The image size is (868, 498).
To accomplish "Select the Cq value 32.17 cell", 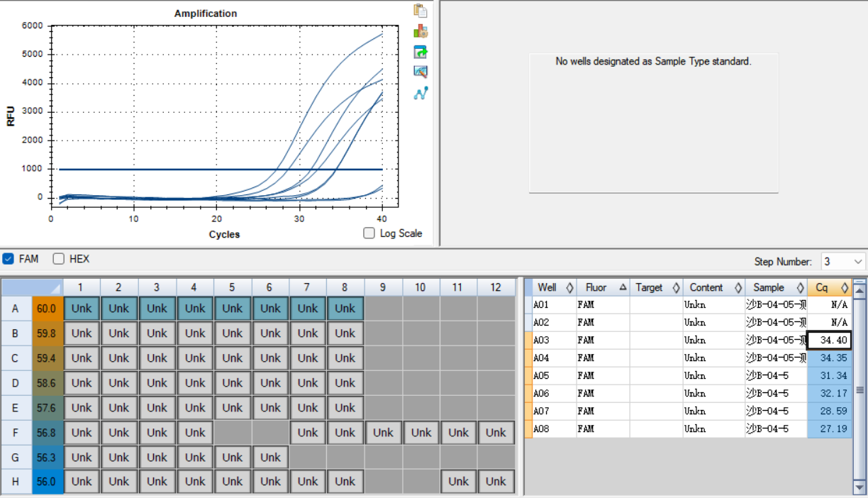I will [x=830, y=394].
